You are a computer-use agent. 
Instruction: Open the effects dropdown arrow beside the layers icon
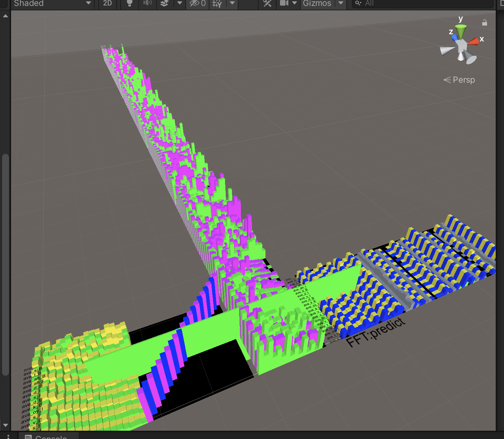coord(179,3)
